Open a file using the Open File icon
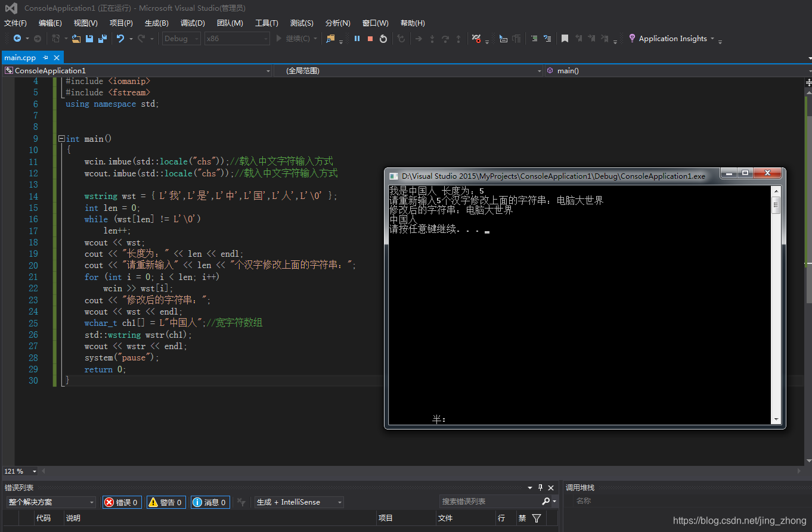 pyautogui.click(x=76, y=38)
